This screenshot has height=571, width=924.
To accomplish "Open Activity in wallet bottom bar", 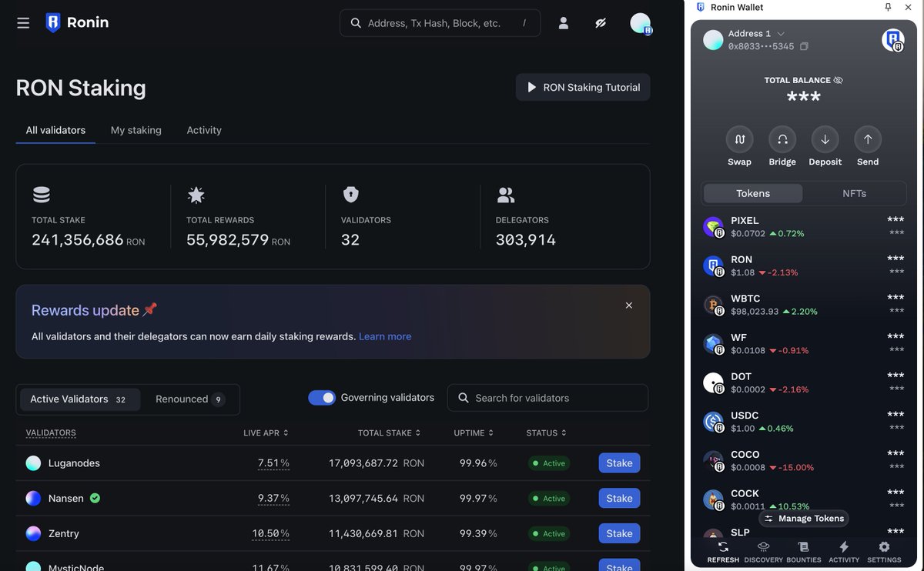I will click(844, 552).
